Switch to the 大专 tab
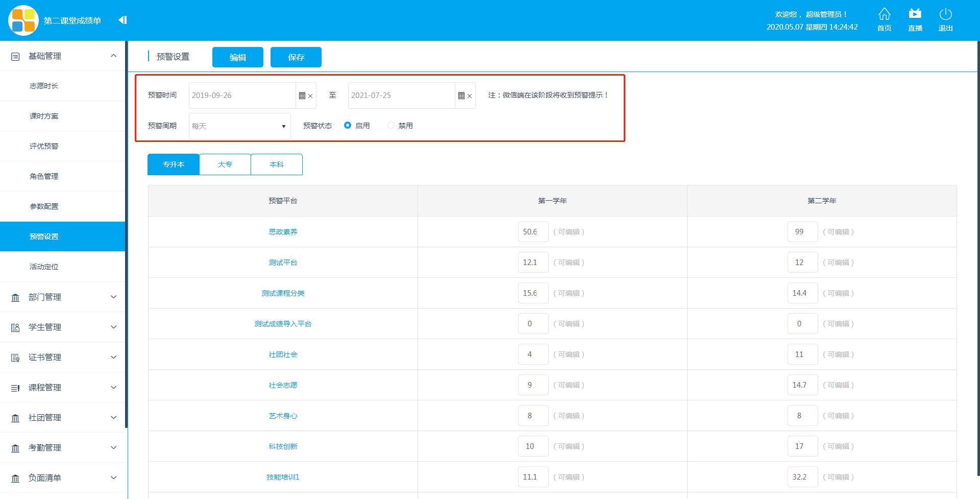The image size is (980, 499). pyautogui.click(x=225, y=164)
